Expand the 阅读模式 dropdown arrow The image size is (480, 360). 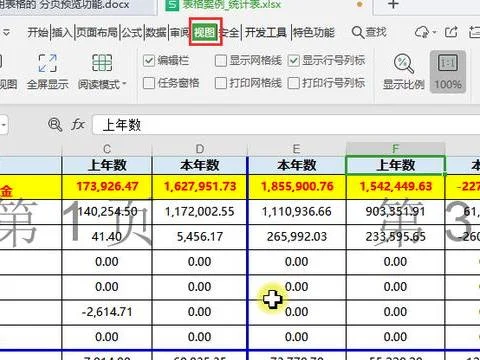[x=124, y=84]
